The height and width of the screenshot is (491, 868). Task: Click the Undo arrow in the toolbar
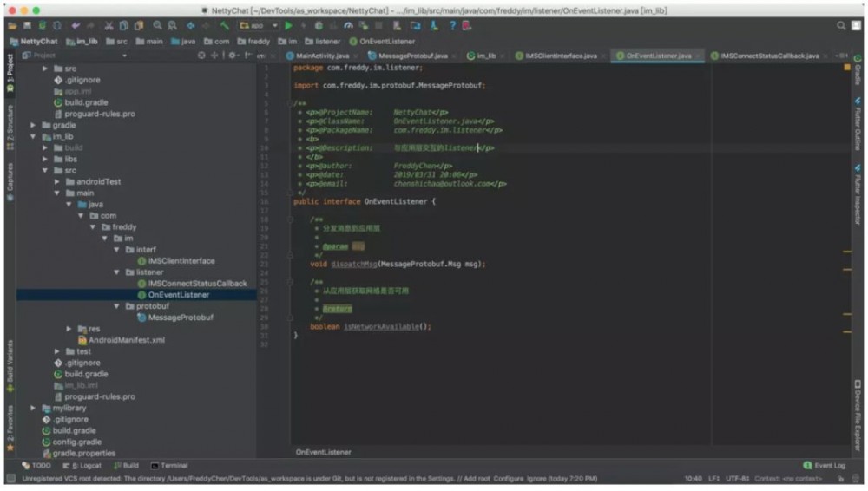click(x=76, y=26)
